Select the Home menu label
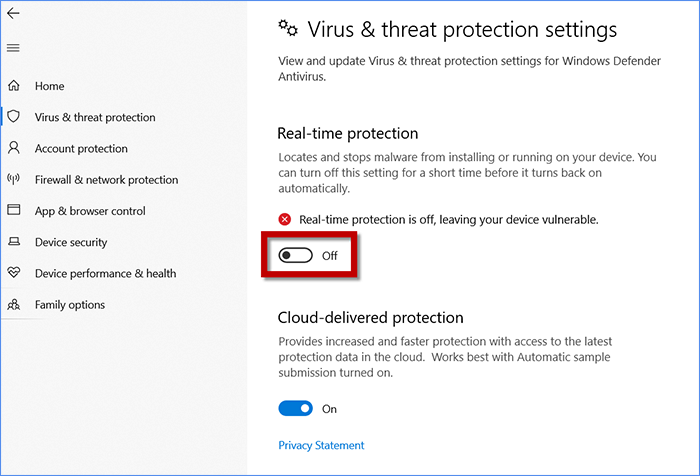This screenshot has height=476, width=700. point(49,86)
